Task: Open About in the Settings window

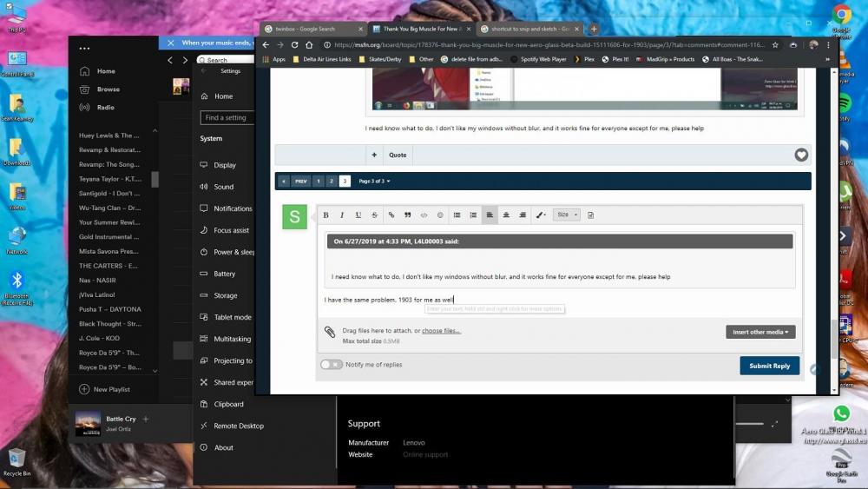Action: click(x=223, y=447)
